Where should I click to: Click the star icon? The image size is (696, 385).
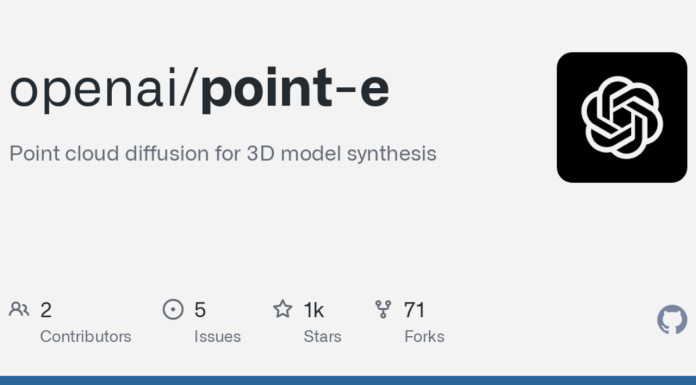283,309
